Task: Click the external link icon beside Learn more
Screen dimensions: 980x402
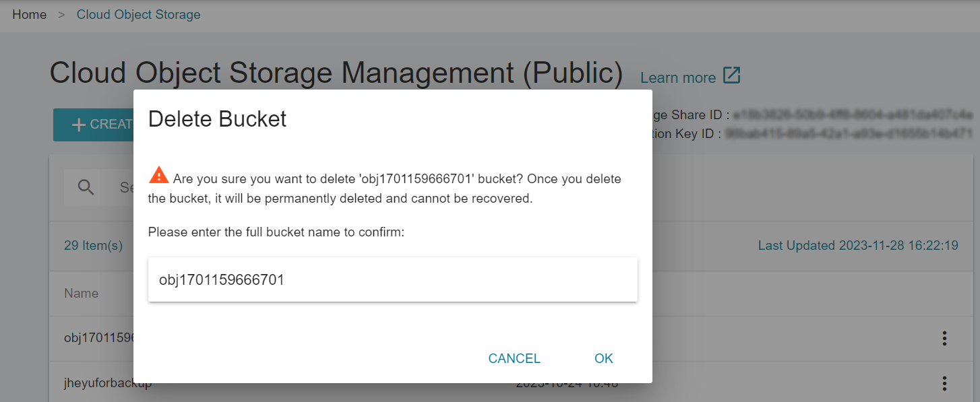Action: pos(731,75)
